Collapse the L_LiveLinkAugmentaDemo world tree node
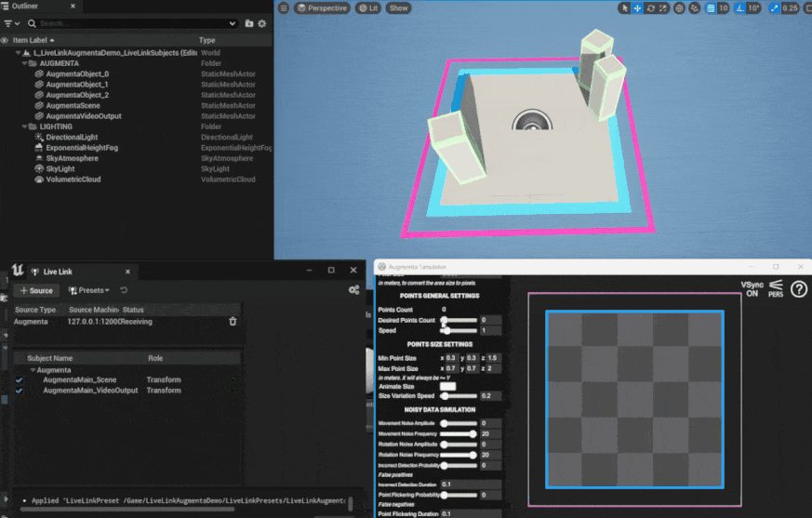812x518 pixels. click(18, 52)
